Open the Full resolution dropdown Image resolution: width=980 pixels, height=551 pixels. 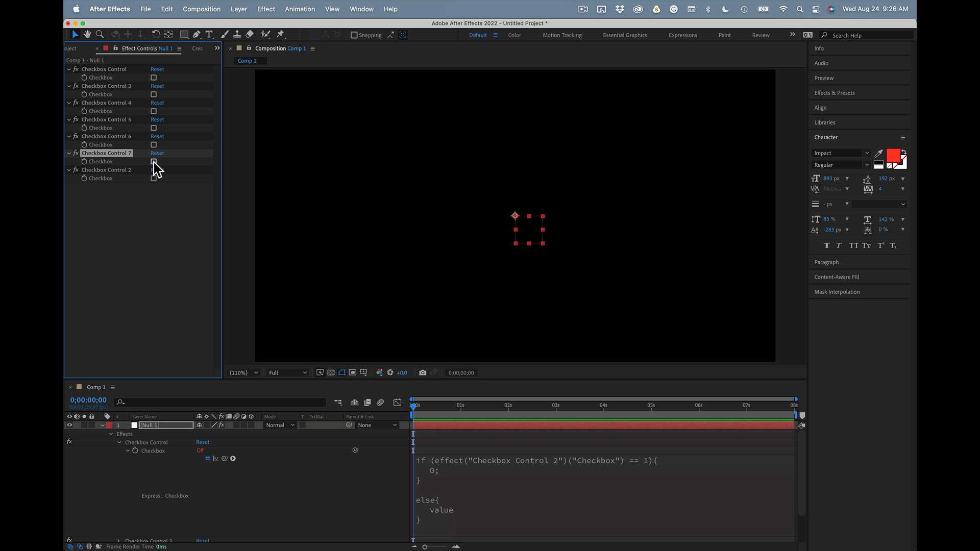pos(288,373)
